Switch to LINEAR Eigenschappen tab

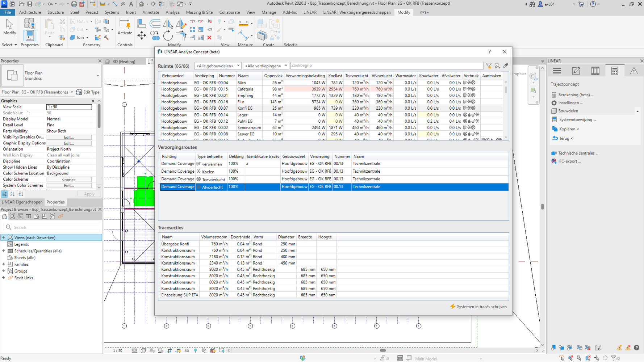click(x=22, y=202)
